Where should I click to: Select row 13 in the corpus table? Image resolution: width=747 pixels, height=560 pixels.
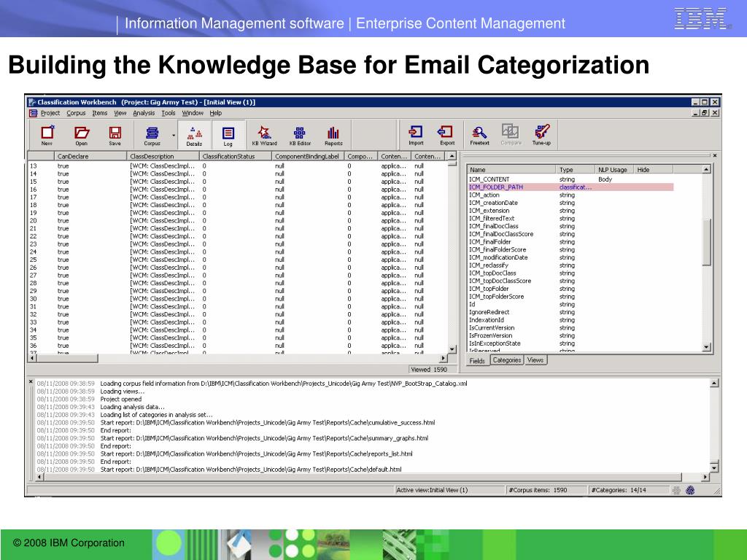pos(237,166)
